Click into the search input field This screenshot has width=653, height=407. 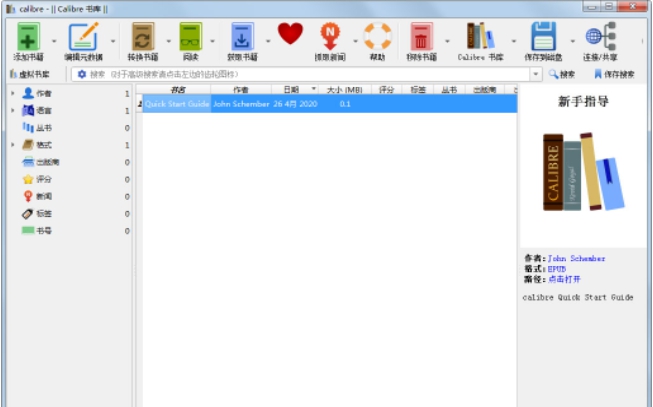pos(307,74)
